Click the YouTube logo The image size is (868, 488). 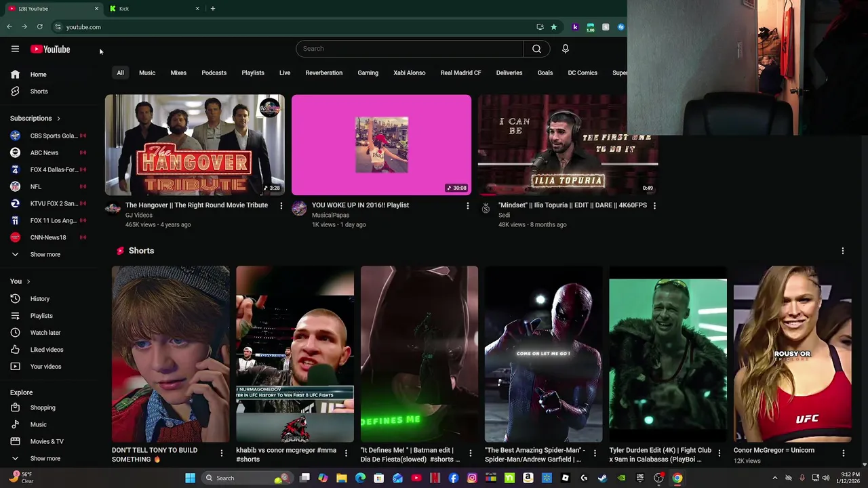pos(50,49)
